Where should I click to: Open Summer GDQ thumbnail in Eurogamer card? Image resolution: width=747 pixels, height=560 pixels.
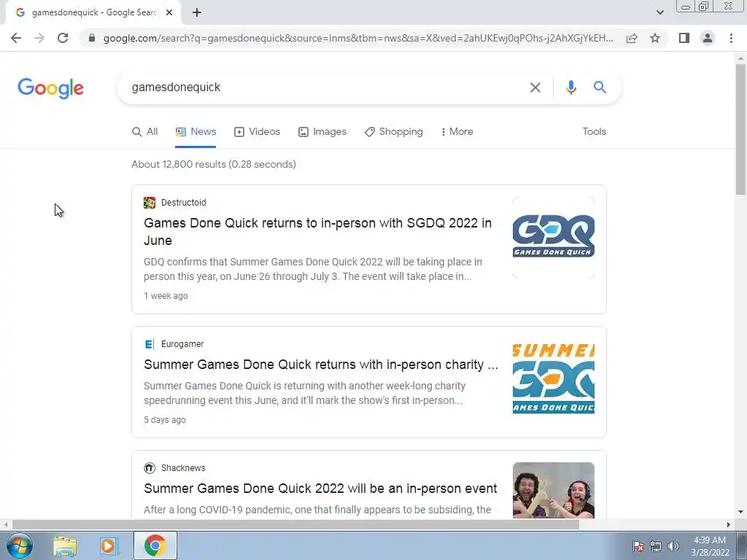tap(554, 378)
